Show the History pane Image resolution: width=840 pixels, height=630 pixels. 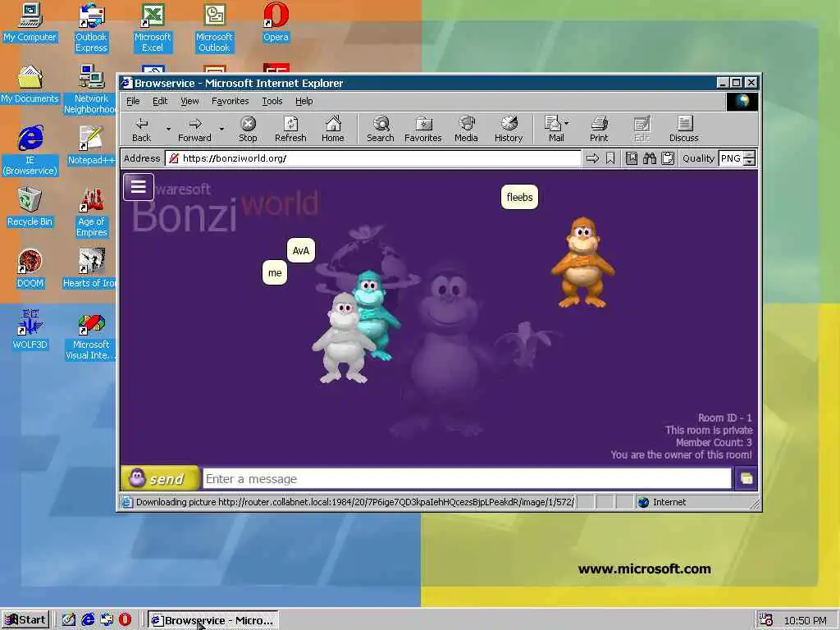pos(509,129)
